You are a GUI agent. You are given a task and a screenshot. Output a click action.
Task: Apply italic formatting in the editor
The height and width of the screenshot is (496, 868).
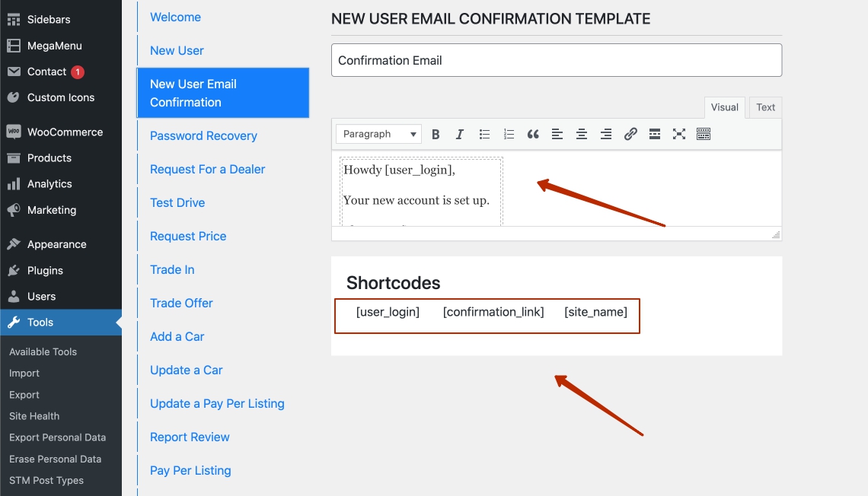pyautogui.click(x=460, y=135)
